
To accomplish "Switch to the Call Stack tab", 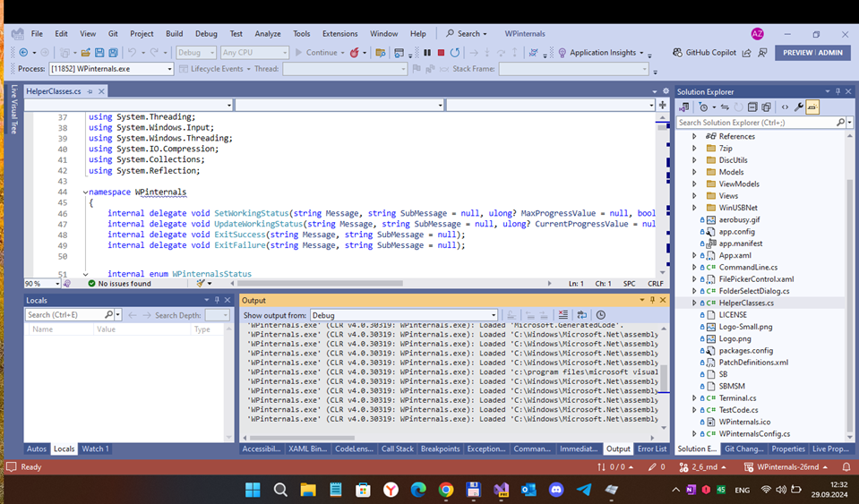I will coord(397,448).
